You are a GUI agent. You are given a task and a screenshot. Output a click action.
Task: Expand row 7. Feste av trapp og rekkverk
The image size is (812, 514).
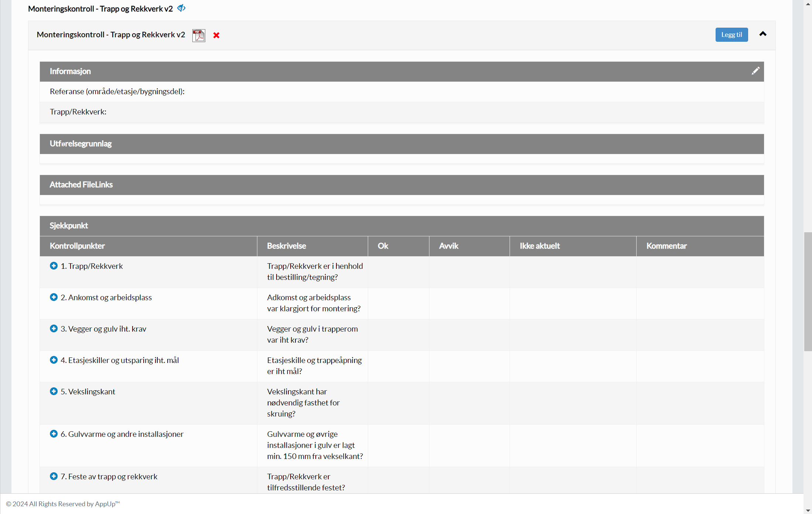(x=54, y=476)
